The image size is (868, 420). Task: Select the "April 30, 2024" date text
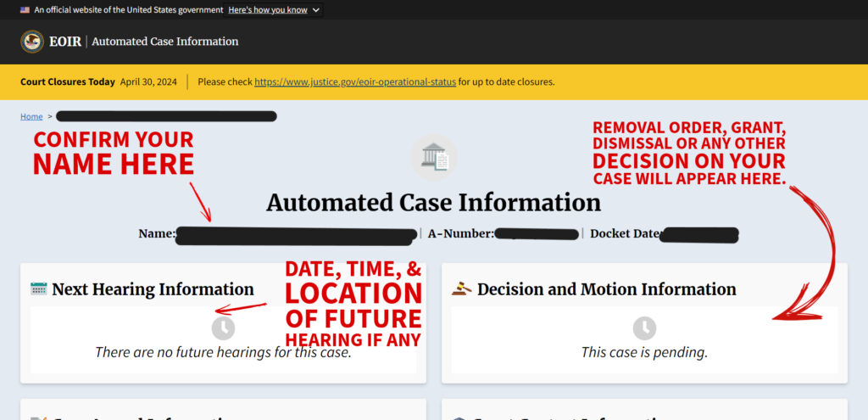coord(148,82)
